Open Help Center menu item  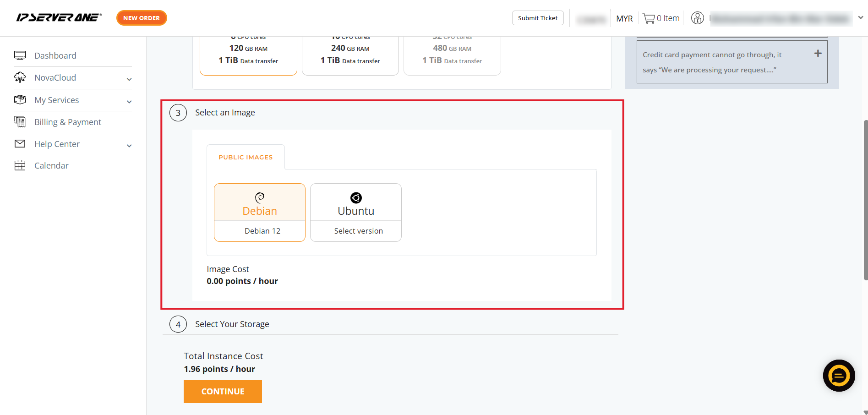pyautogui.click(x=57, y=144)
